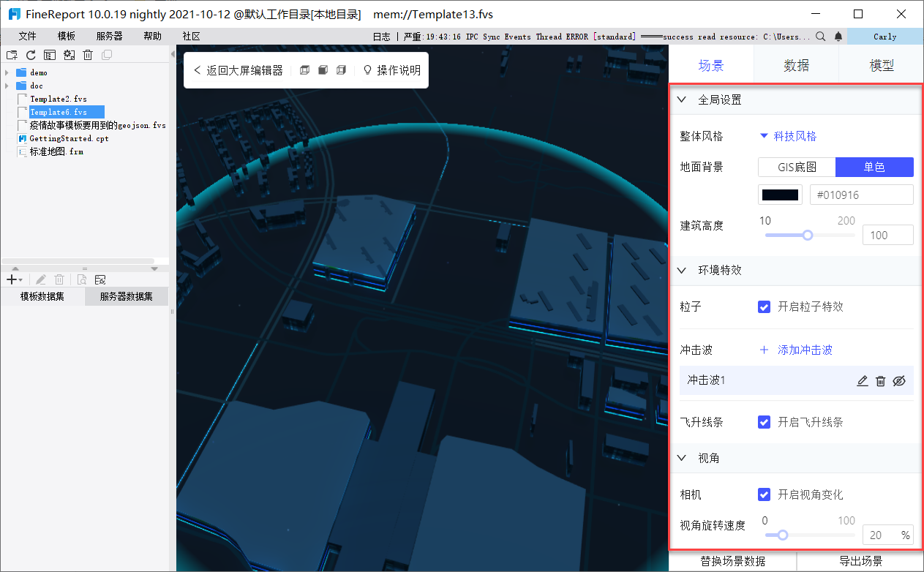Collapse the 全局设置 section
This screenshot has width=924, height=572.
pyautogui.click(x=682, y=99)
